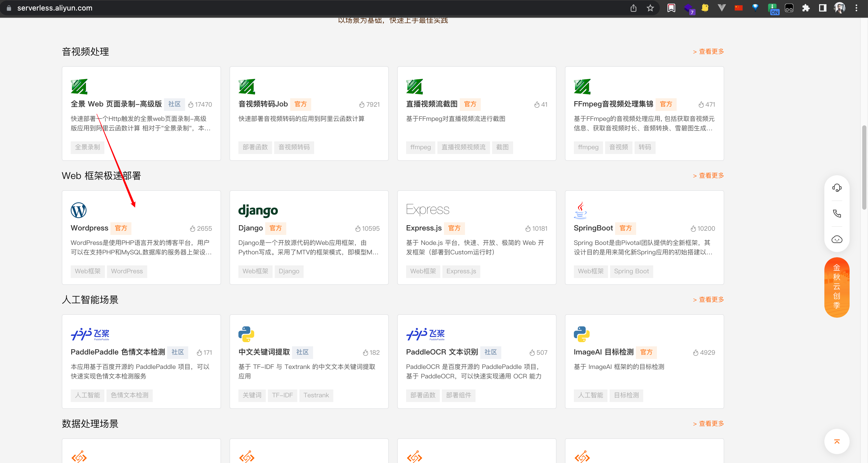Click the Python logo on 中文关键词提取 card

tap(246, 334)
